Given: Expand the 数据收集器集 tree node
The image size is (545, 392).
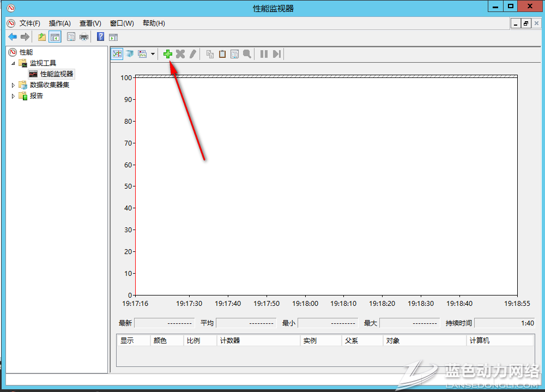Looking at the screenshot, I should pyautogui.click(x=14, y=85).
